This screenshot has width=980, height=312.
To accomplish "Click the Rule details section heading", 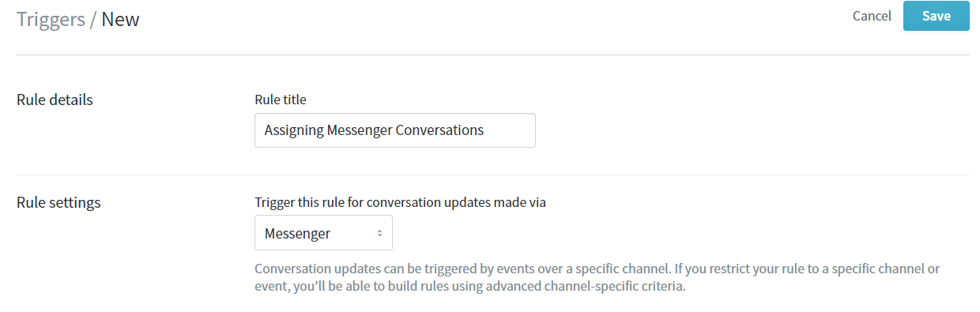I will pos(55,100).
